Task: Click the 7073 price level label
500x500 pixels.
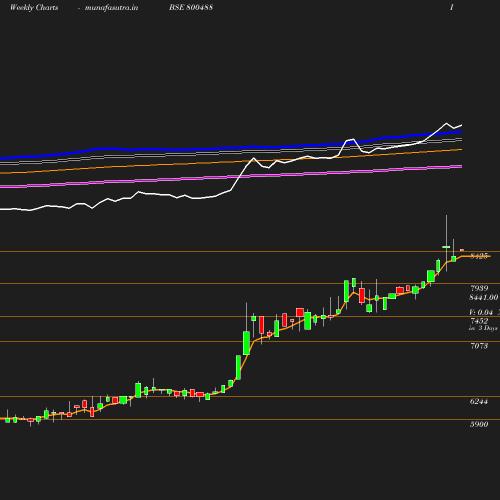Action: pyautogui.click(x=479, y=346)
